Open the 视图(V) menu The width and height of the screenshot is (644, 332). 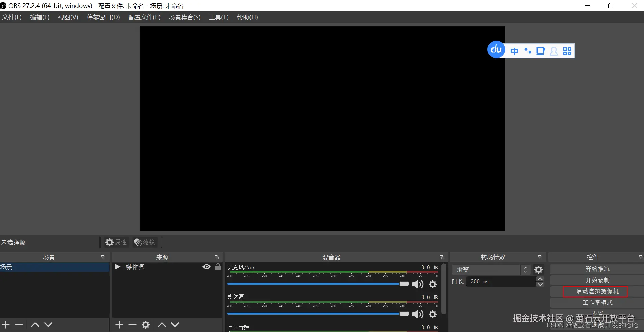(68, 17)
